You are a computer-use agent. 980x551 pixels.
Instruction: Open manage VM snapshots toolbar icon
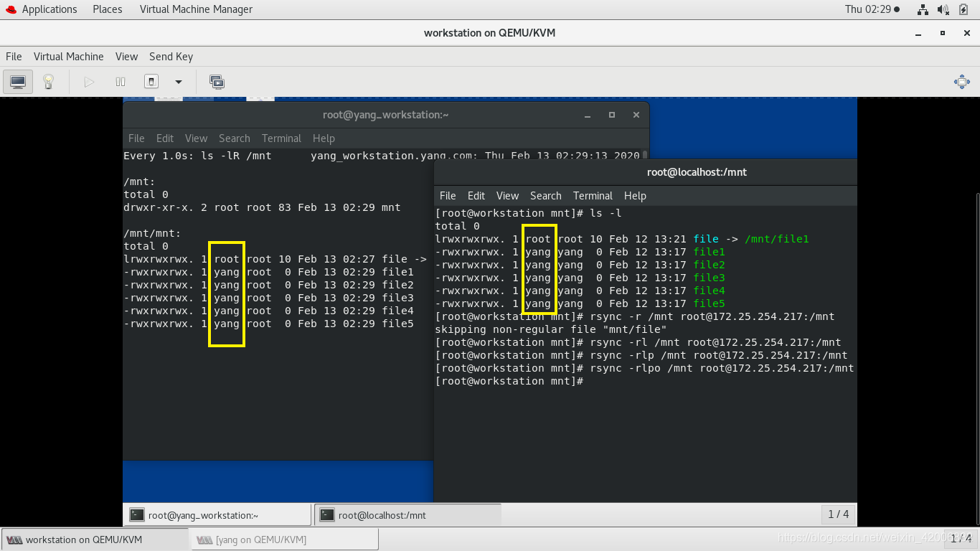[x=217, y=82]
